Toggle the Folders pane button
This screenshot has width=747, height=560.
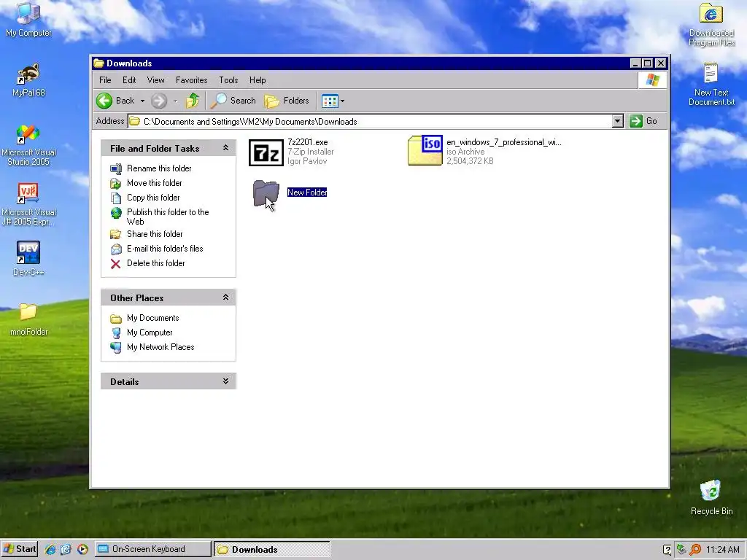point(286,101)
